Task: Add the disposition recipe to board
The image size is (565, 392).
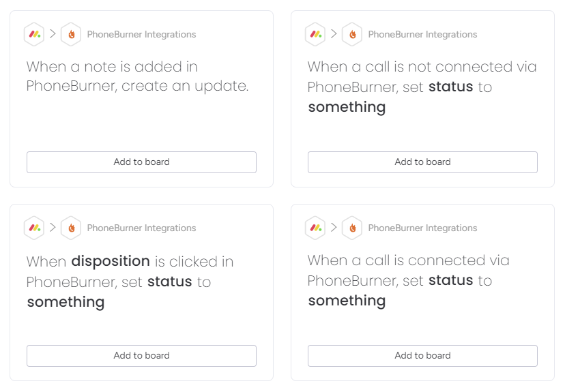Action: 142,356
